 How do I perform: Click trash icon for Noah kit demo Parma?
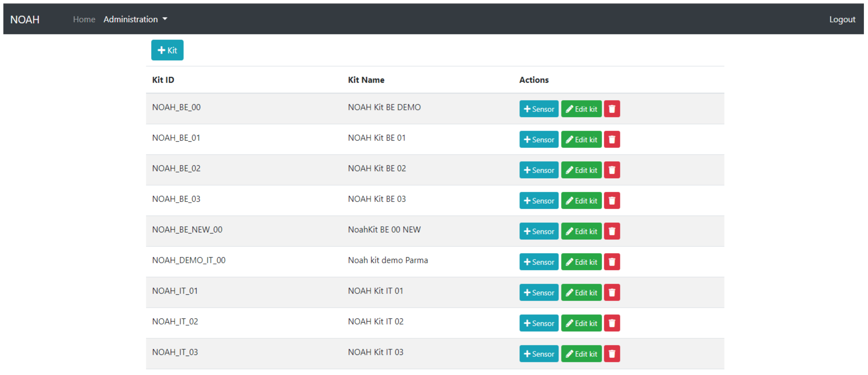[x=612, y=262]
